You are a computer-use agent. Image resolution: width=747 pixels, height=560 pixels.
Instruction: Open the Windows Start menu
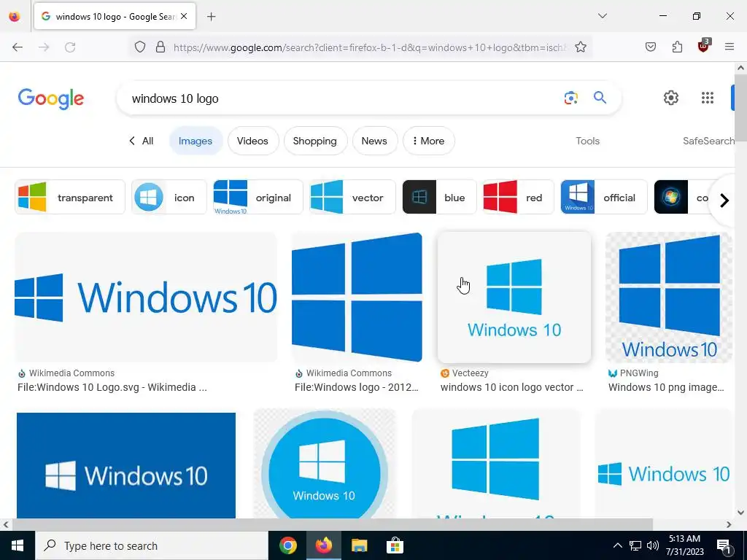[18, 545]
